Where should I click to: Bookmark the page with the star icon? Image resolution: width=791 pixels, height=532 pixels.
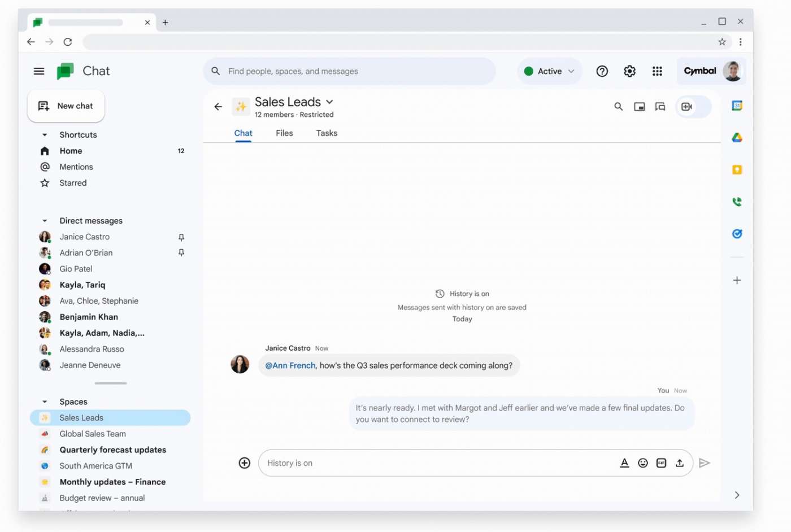[x=722, y=42]
